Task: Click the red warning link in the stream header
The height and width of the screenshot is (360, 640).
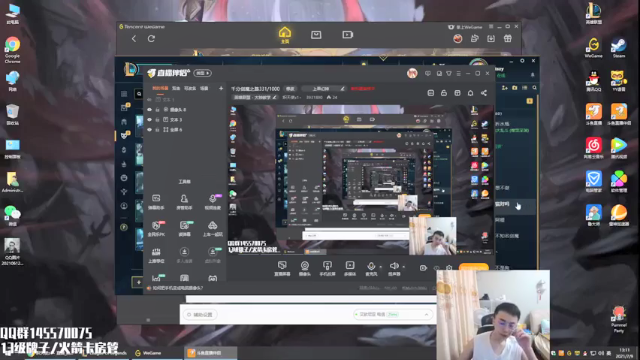Action: click(x=362, y=89)
